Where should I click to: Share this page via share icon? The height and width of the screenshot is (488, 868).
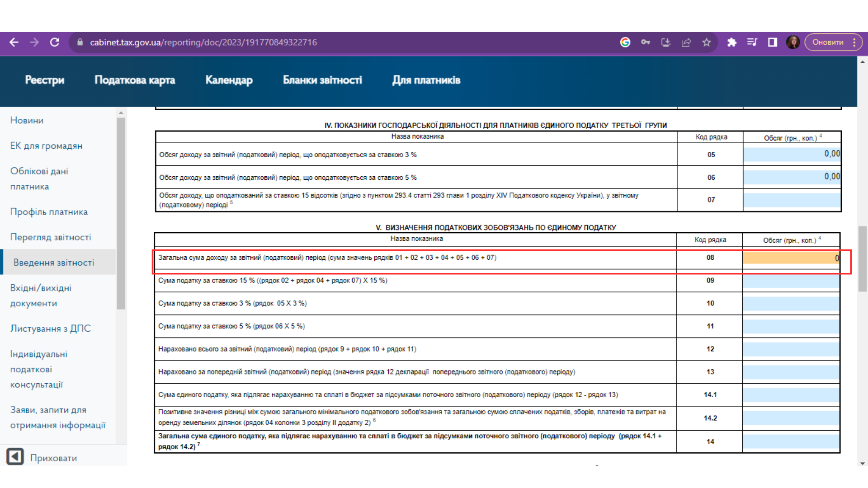tap(686, 42)
